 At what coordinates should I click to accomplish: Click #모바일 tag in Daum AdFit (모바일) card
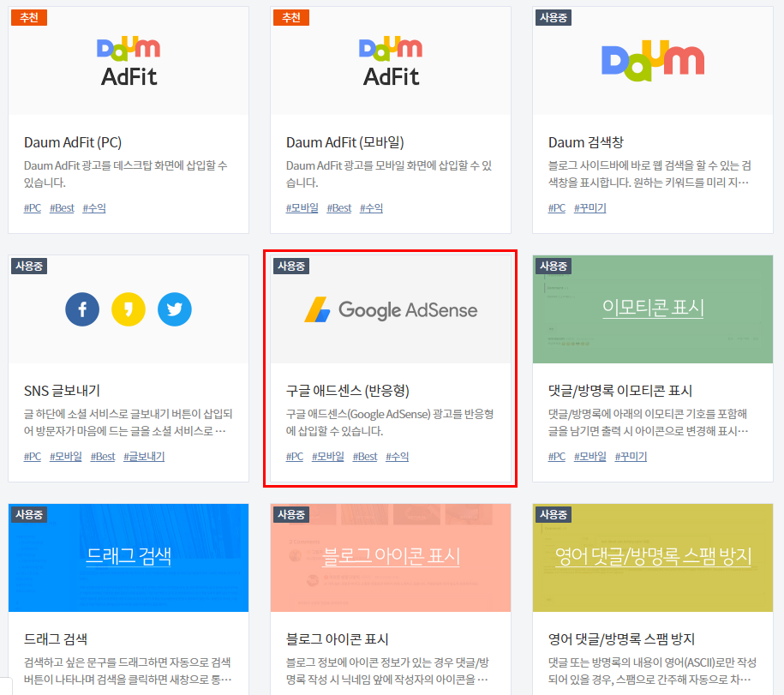click(302, 208)
